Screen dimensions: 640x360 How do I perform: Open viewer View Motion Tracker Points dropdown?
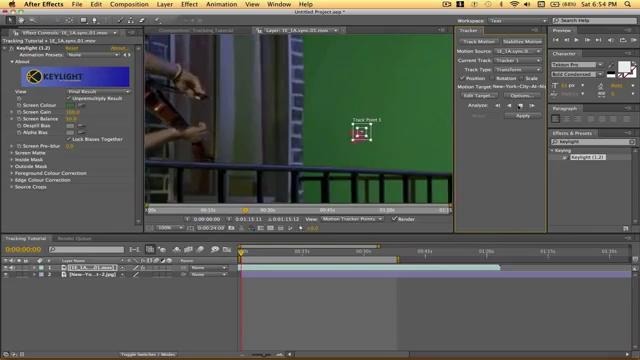(x=352, y=219)
